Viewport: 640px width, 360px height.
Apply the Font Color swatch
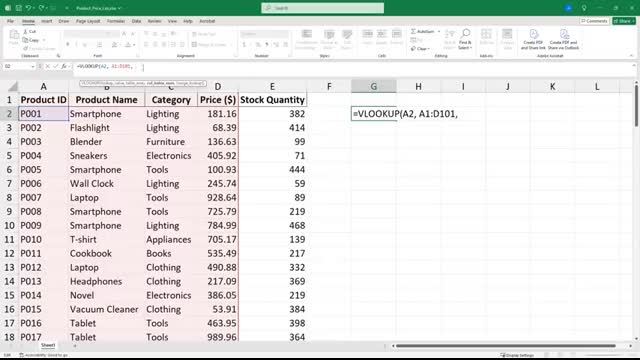click(x=128, y=44)
